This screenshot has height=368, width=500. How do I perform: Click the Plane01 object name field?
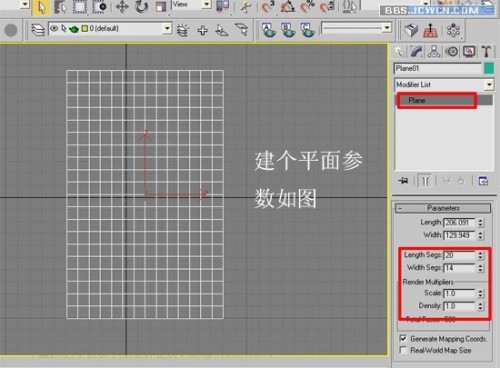438,68
